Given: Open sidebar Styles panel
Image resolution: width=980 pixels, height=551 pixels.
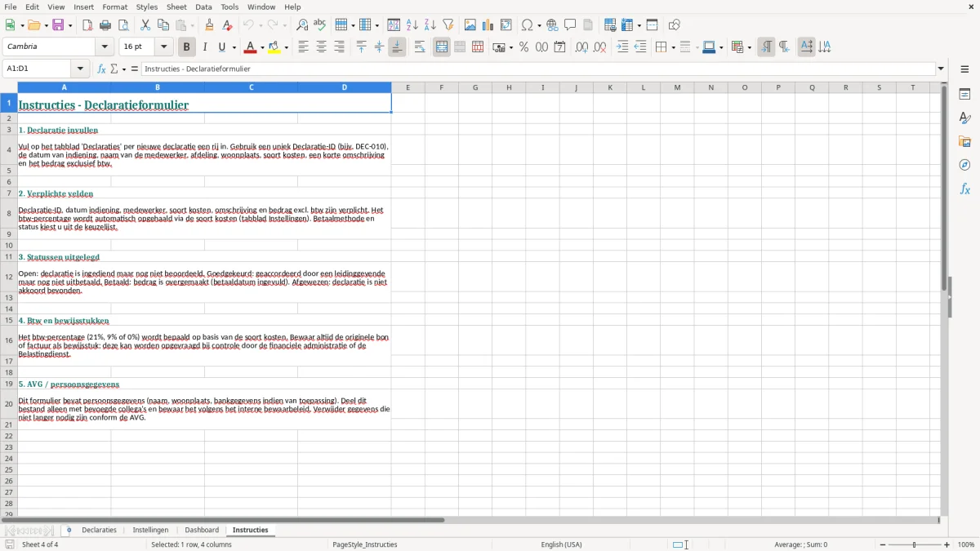Looking at the screenshot, I should (964, 118).
